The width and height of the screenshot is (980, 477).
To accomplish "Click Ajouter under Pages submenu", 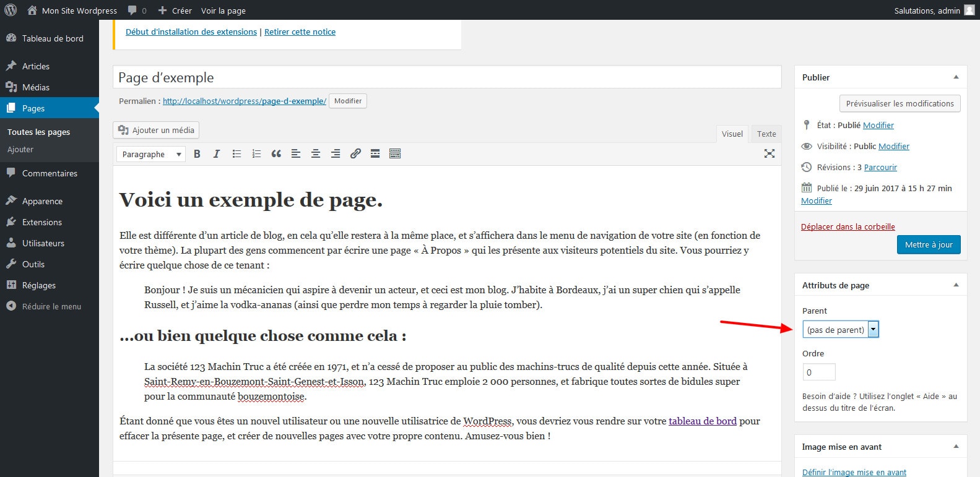I will click(20, 149).
